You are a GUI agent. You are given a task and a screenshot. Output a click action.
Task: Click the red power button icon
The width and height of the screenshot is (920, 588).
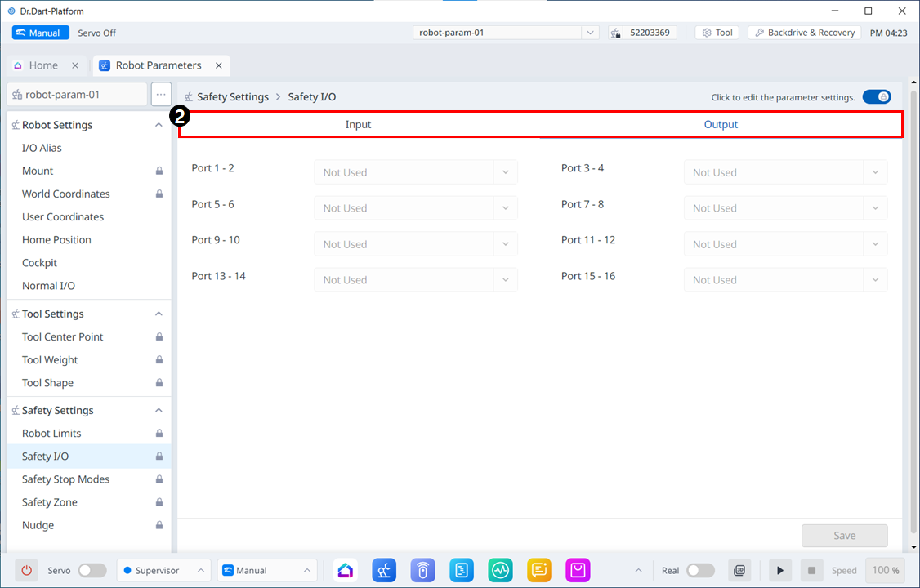click(26, 570)
